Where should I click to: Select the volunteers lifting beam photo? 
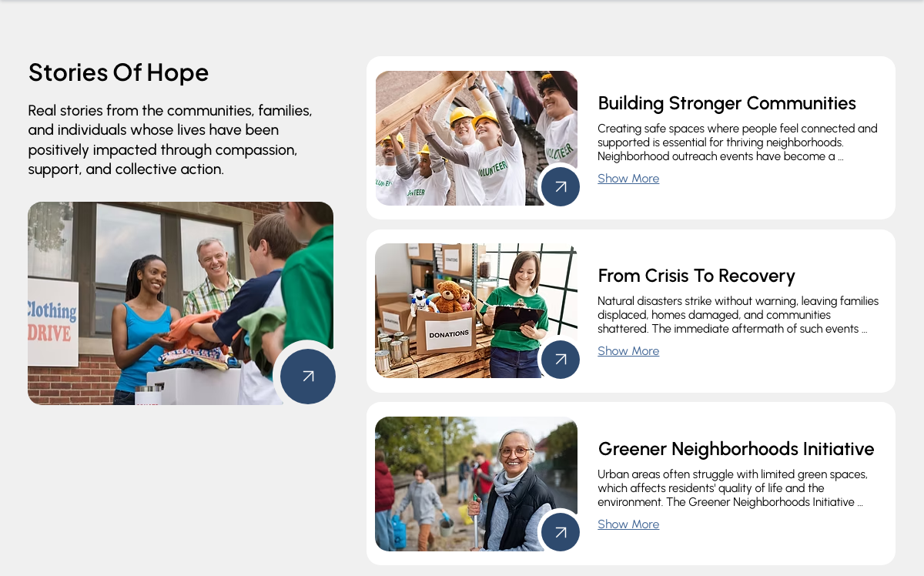pyautogui.click(x=476, y=139)
